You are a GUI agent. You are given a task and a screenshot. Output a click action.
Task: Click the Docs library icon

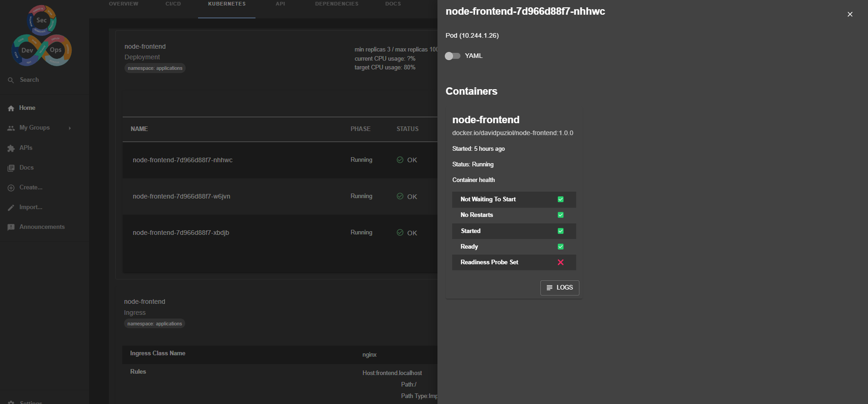click(11, 168)
